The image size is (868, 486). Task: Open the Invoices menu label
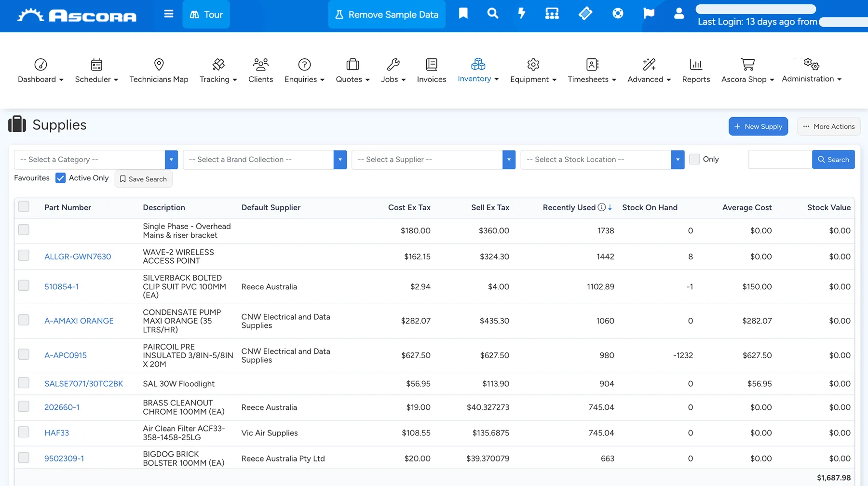click(432, 79)
